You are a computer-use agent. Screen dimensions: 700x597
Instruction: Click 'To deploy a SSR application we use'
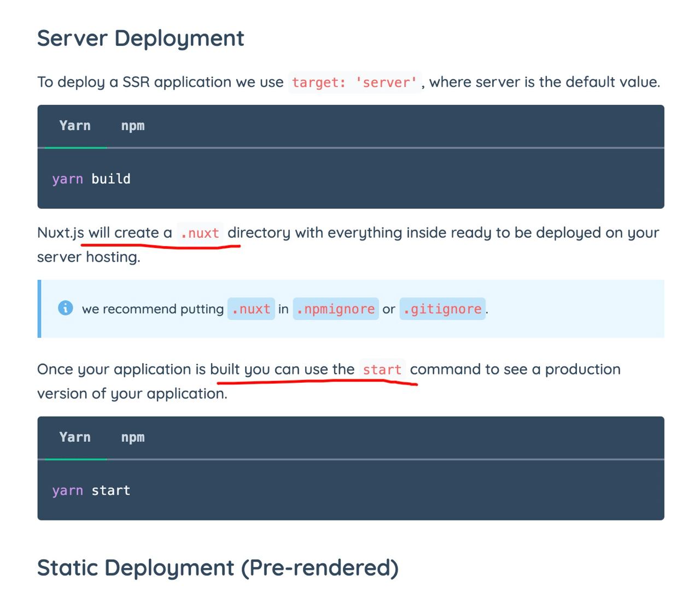[160, 82]
